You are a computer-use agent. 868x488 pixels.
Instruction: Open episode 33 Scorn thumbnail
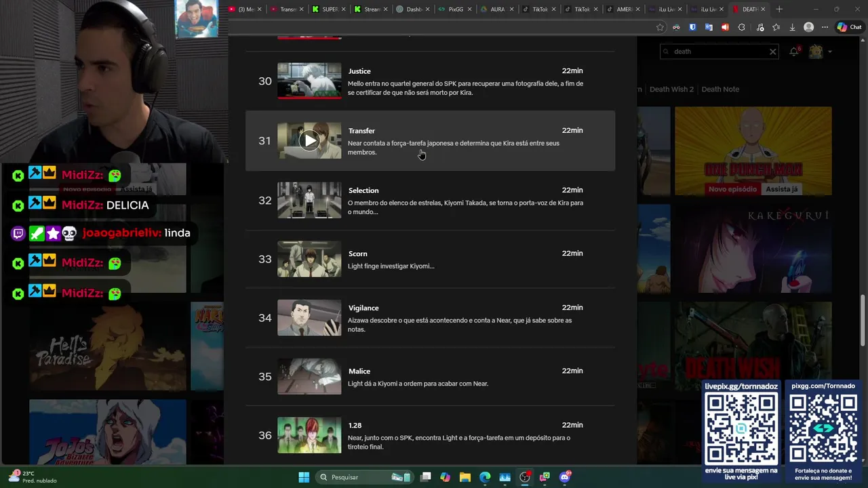point(309,259)
